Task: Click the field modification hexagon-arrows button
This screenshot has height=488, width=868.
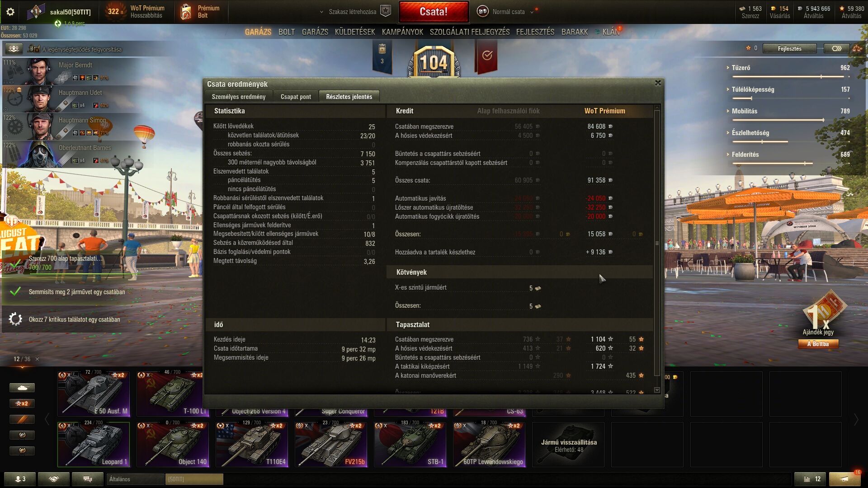Action: (x=836, y=48)
